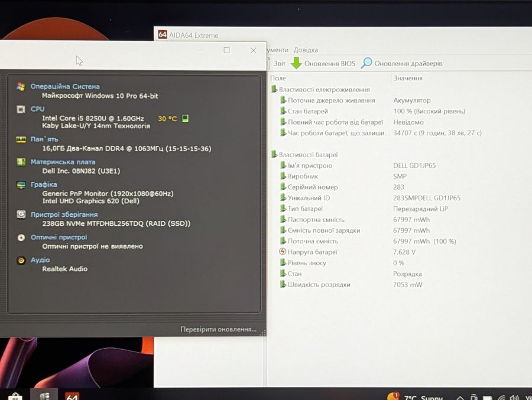The width and height of the screenshot is (532, 400).
Task: Click the AIDA64 green BIOS update arrow icon
Action: pyautogui.click(x=296, y=63)
